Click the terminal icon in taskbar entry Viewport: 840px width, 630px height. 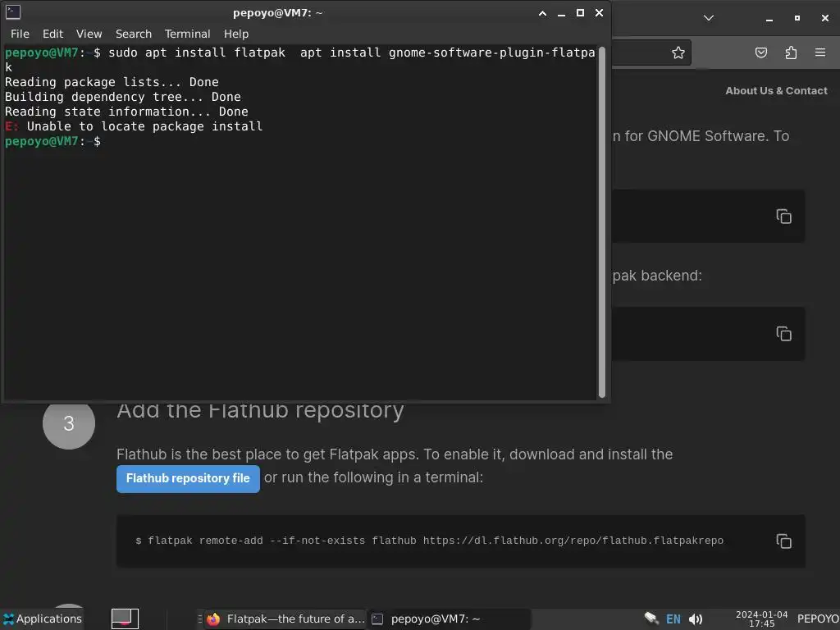point(377,619)
